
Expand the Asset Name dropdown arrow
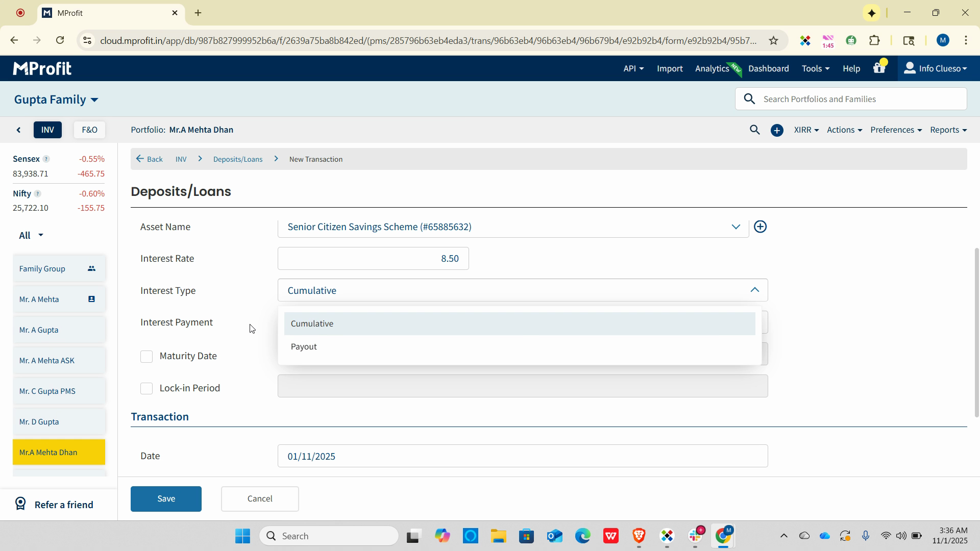click(x=736, y=227)
